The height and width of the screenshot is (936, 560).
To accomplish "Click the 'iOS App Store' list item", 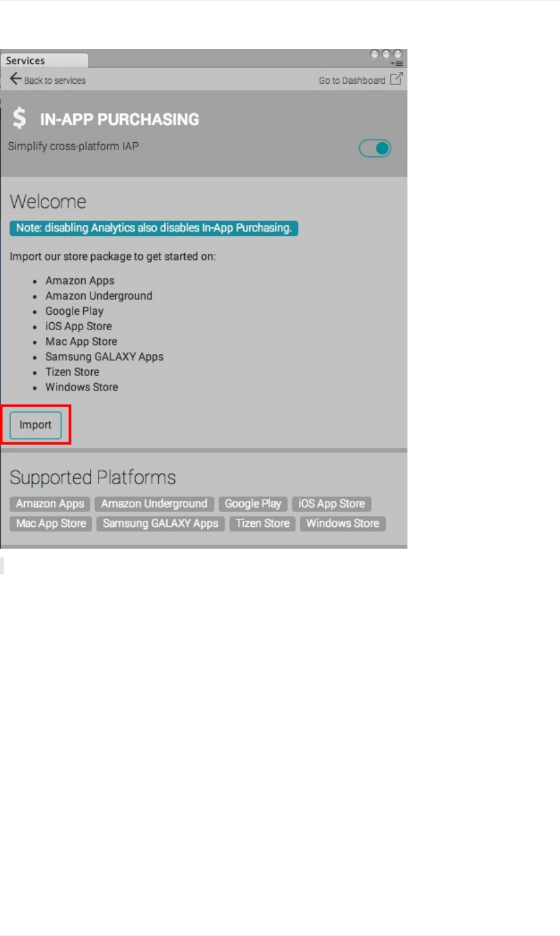I will point(79,326).
